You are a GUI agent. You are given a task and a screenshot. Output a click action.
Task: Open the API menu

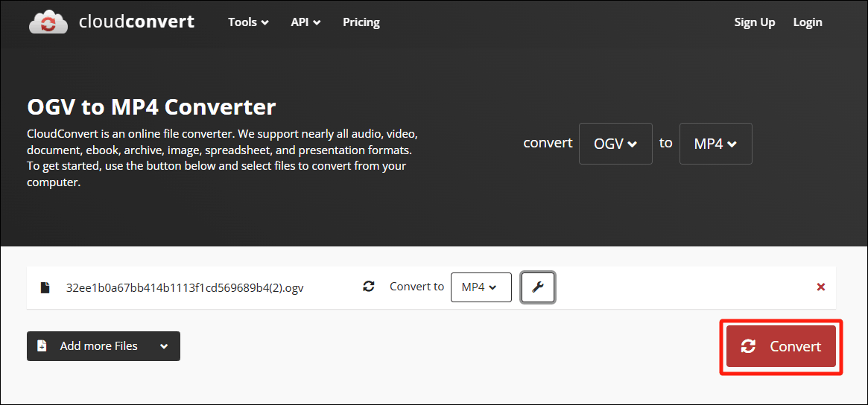(305, 22)
